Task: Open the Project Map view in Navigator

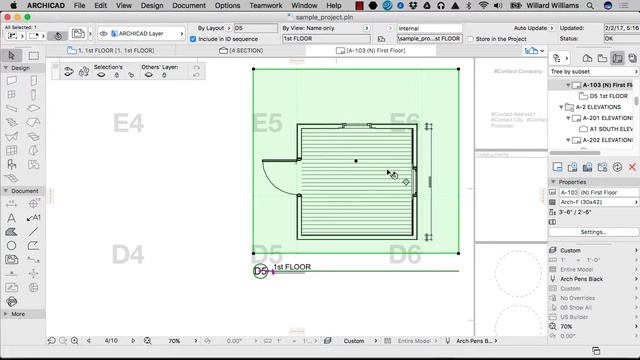Action: (587, 58)
